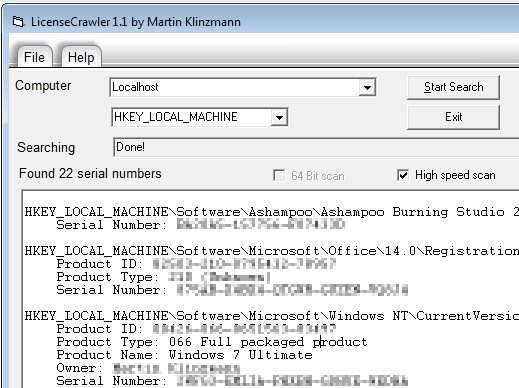Click the High speed scan label
This screenshot has width=519, height=388.
coord(455,175)
